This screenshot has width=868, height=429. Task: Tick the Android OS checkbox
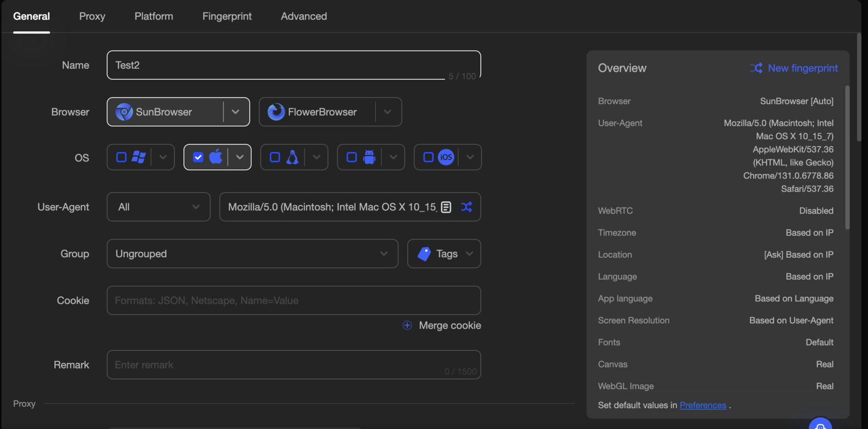tap(352, 157)
